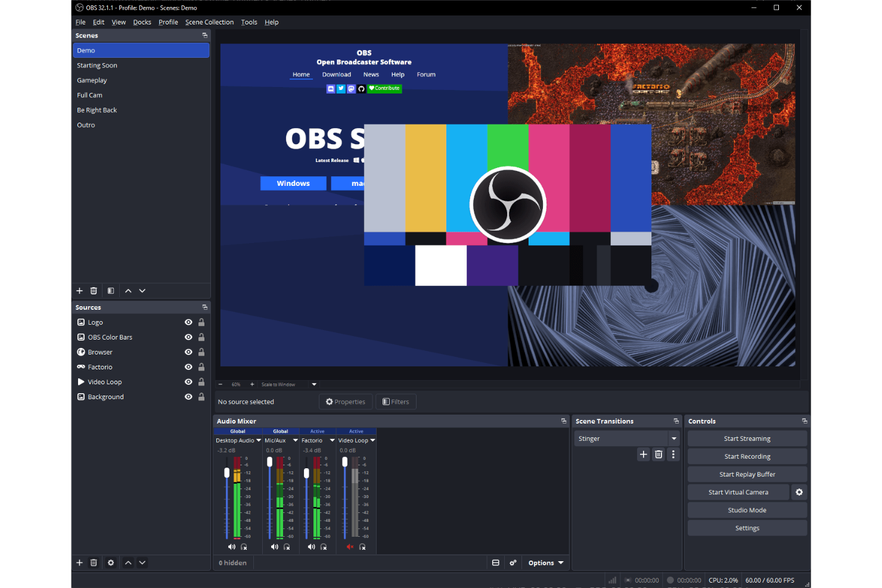Start Streaming
Viewport: 882px width, 588px height.
click(x=747, y=438)
